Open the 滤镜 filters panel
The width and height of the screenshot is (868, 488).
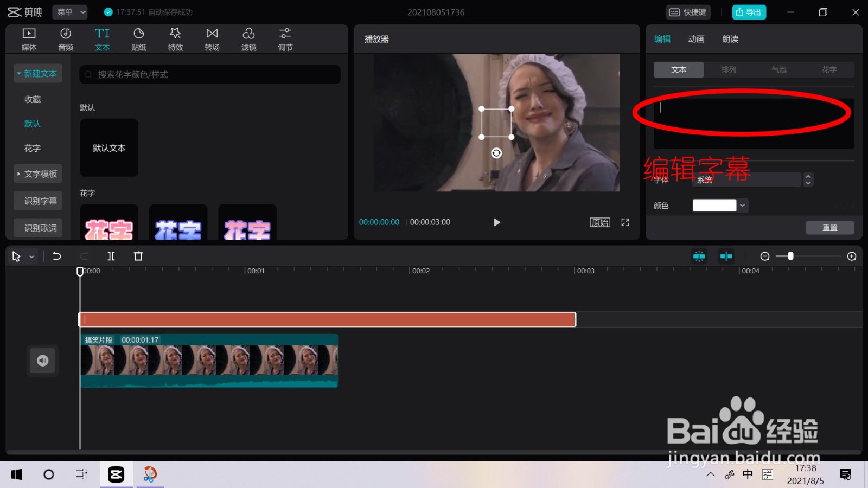pyautogui.click(x=248, y=40)
